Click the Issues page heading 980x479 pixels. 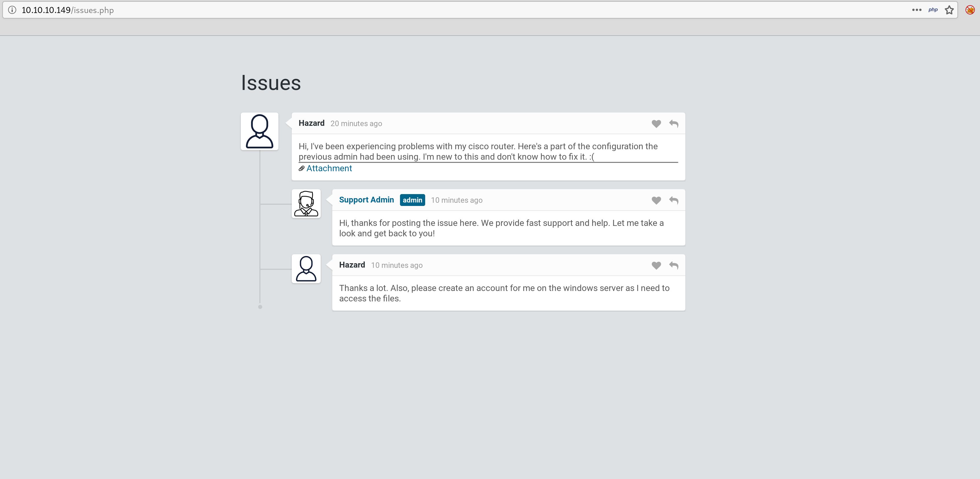pyautogui.click(x=271, y=83)
